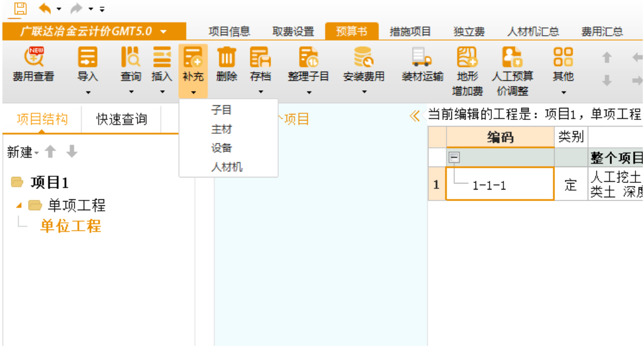The height and width of the screenshot is (347, 644).
Task: Click the 1-1-1 code cell
Action: (500, 185)
